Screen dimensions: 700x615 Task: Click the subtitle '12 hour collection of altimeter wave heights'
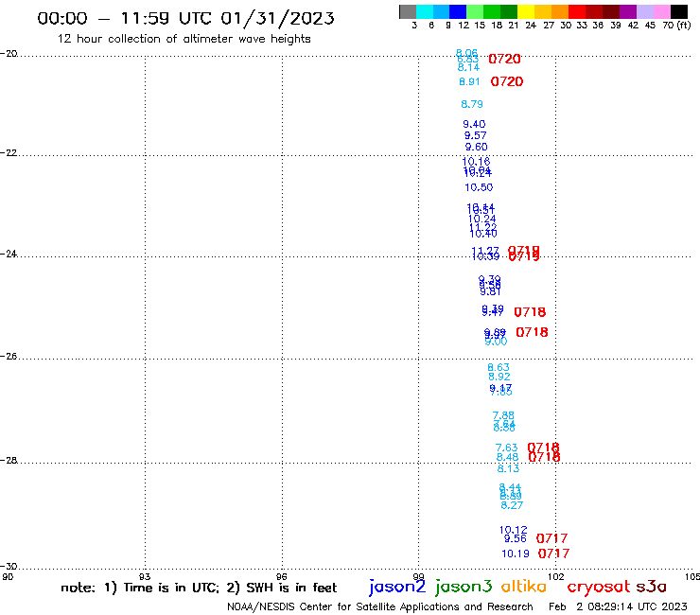(184, 39)
